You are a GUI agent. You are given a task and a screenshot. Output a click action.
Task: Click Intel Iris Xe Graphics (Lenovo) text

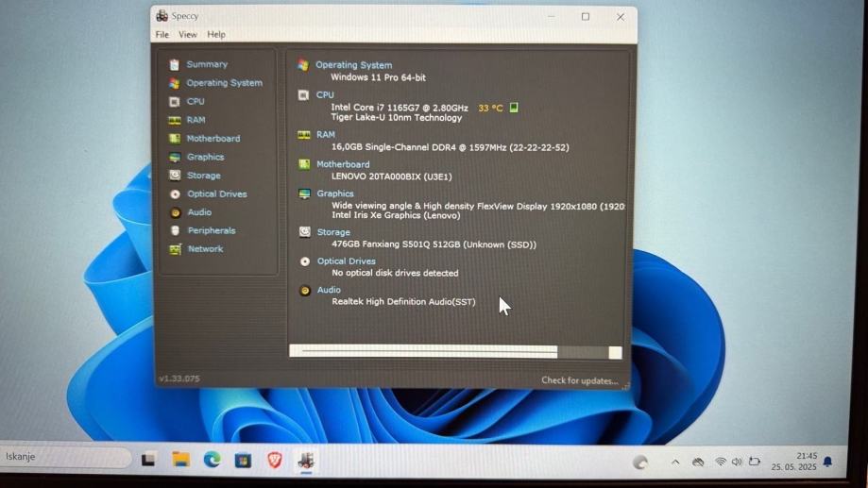click(x=396, y=216)
